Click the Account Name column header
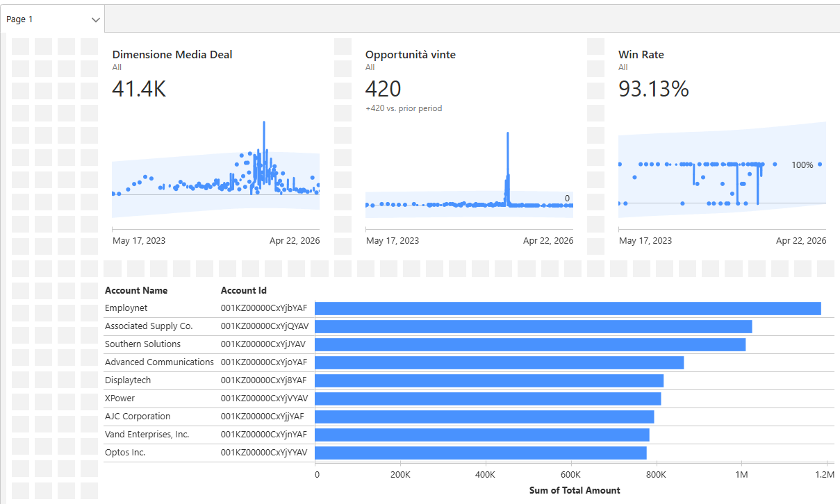 click(136, 291)
